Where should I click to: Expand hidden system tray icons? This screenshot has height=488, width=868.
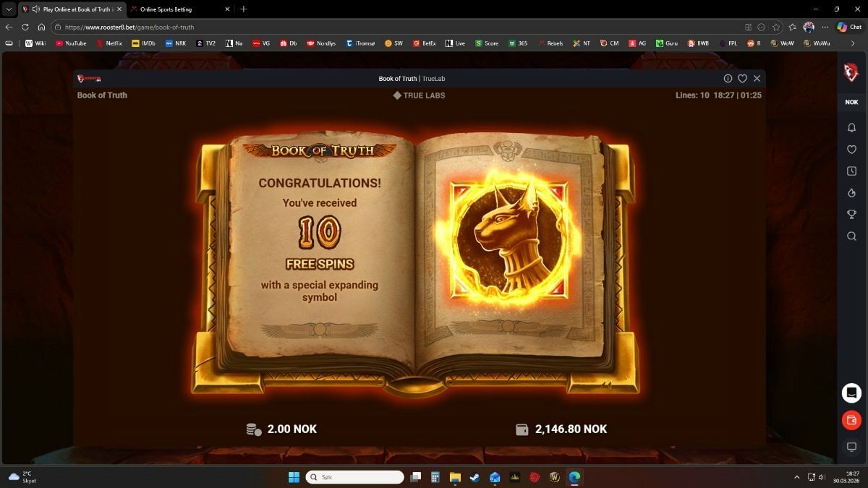tap(797, 477)
